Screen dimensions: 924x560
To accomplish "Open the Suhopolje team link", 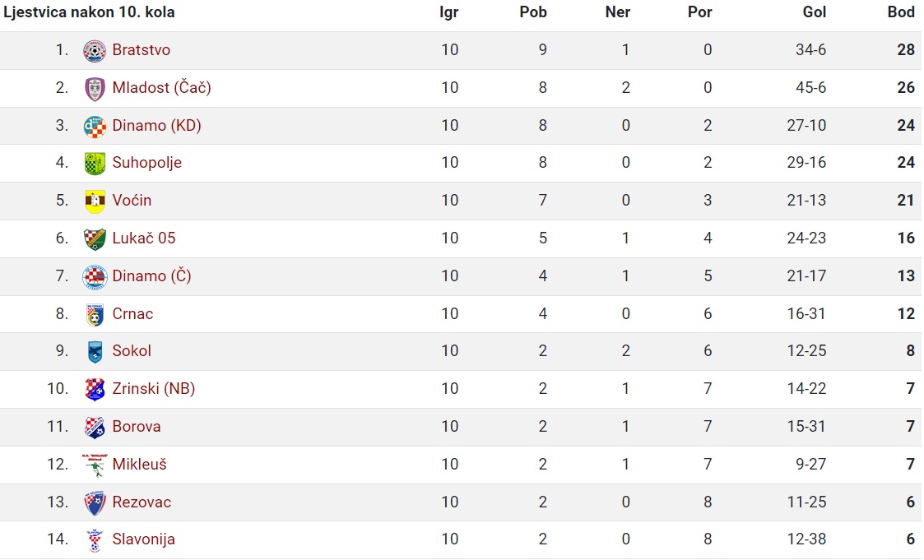I will coord(146,163).
